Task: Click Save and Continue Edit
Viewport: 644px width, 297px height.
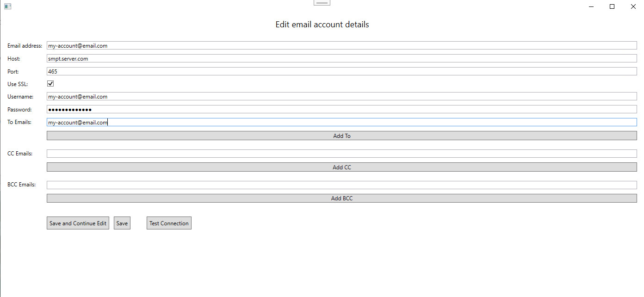Action: click(78, 223)
